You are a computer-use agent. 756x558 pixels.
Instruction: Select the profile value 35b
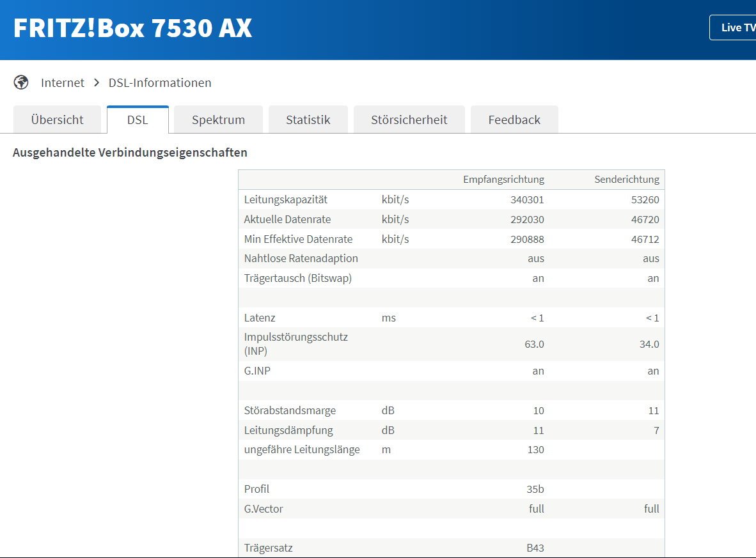[535, 489]
